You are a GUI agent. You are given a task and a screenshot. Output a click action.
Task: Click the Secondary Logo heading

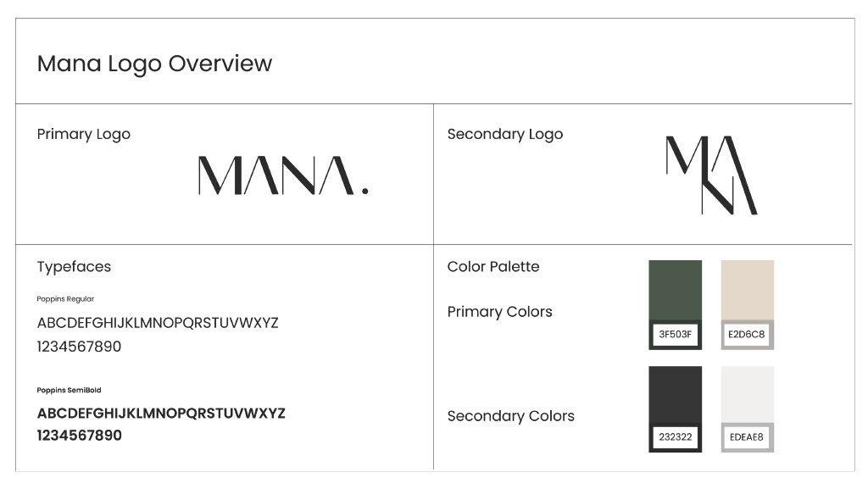(504, 134)
